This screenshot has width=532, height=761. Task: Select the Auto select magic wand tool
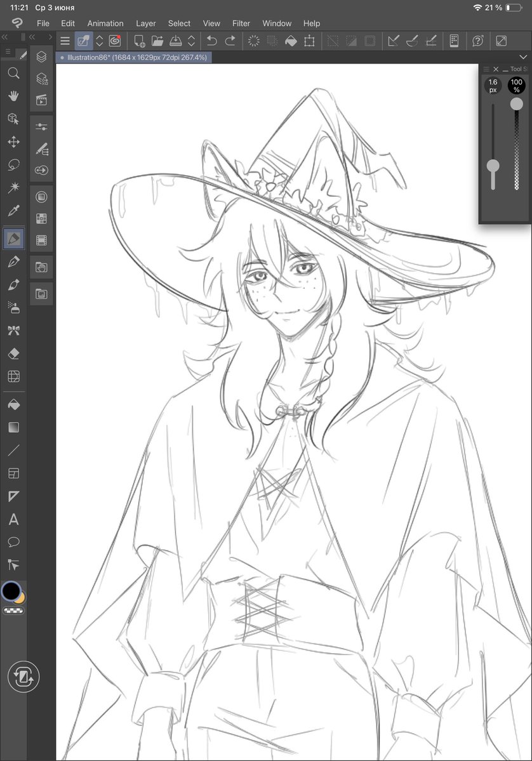click(13, 188)
